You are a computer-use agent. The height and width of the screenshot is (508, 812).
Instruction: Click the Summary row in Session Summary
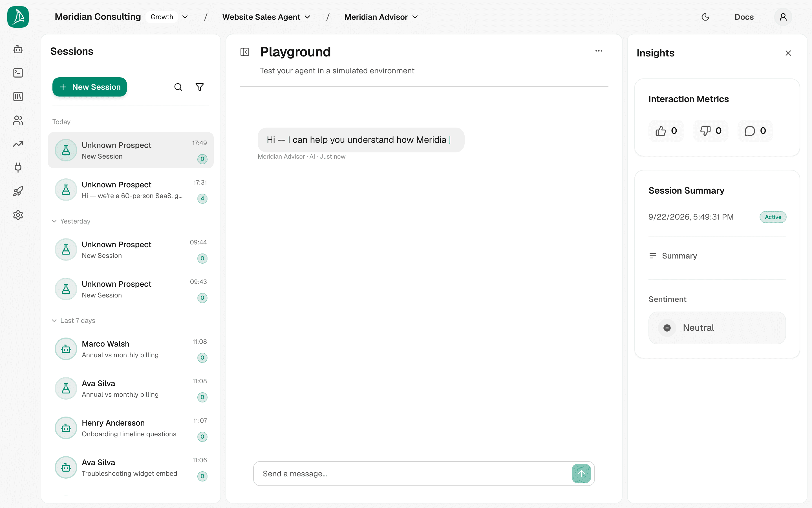pyautogui.click(x=673, y=256)
